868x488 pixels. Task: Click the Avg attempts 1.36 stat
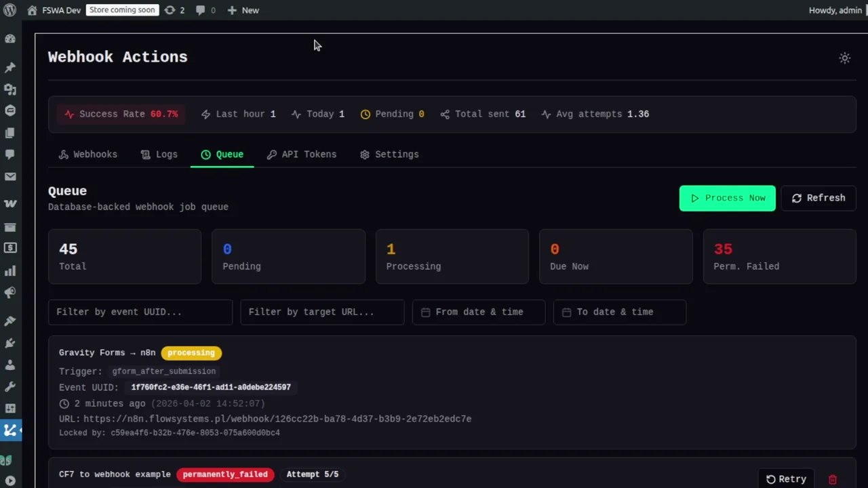click(x=595, y=114)
